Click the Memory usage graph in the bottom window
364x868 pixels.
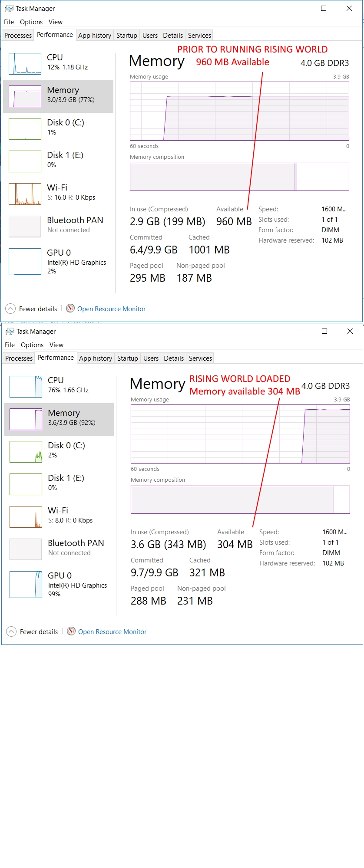coord(240,434)
